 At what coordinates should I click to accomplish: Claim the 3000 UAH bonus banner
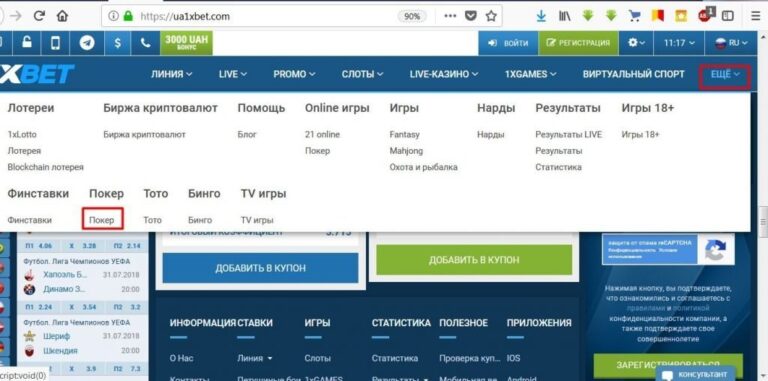click(186, 43)
